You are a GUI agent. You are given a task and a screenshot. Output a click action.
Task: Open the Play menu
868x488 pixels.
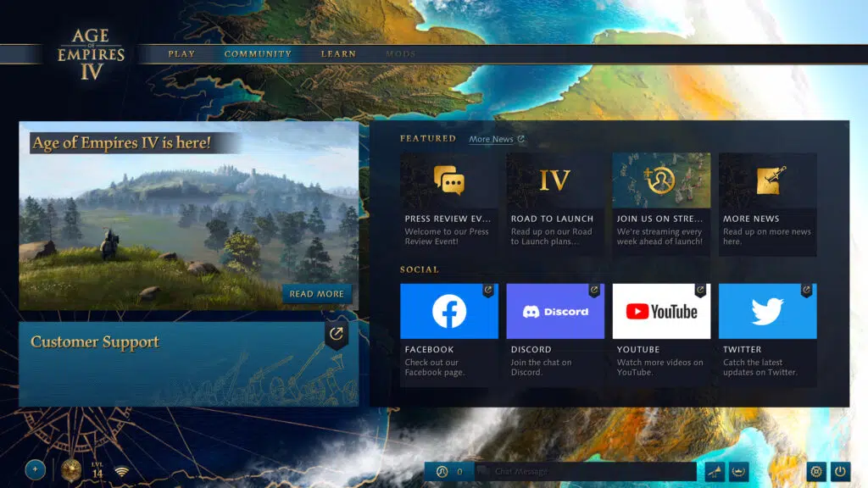pos(181,54)
